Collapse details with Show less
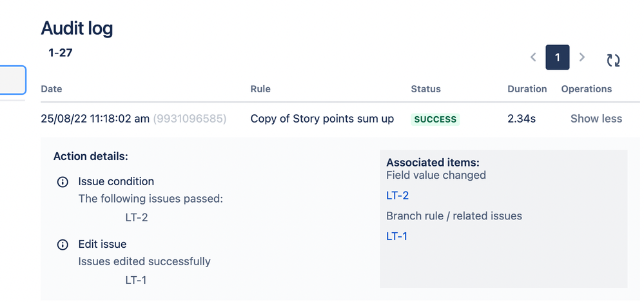This screenshot has width=644, height=302. [596, 119]
